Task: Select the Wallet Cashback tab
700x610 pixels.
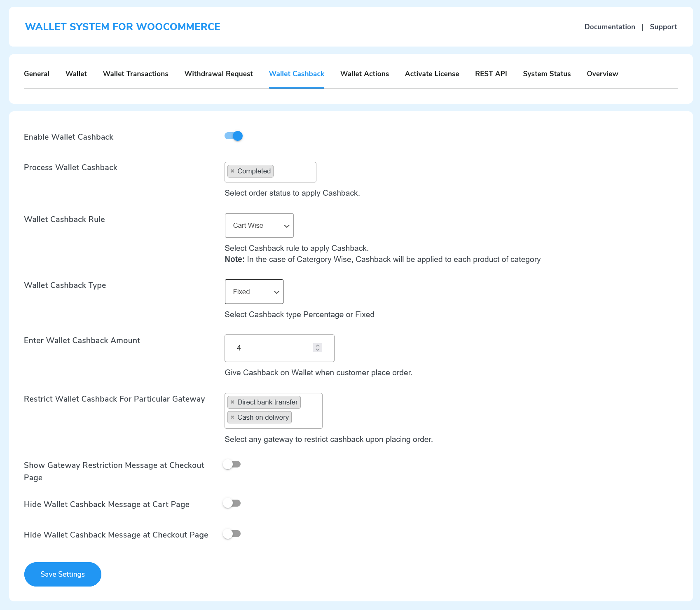Action: point(297,74)
